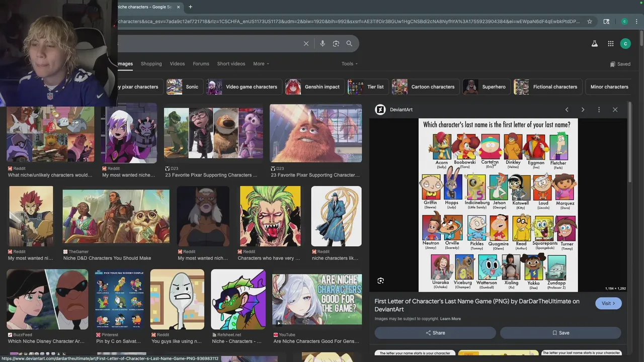The height and width of the screenshot is (362, 644).
Task: Open the Refsheet.net Niche Characters thumbnail
Action: pos(238,299)
